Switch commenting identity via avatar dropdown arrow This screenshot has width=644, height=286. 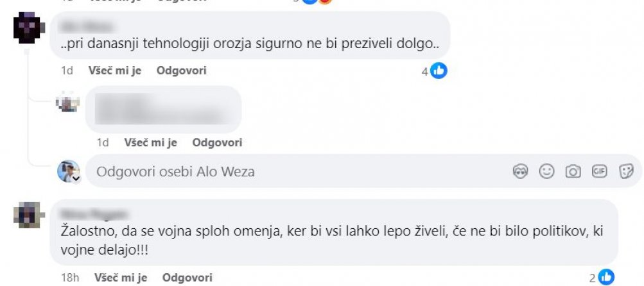tap(76, 179)
